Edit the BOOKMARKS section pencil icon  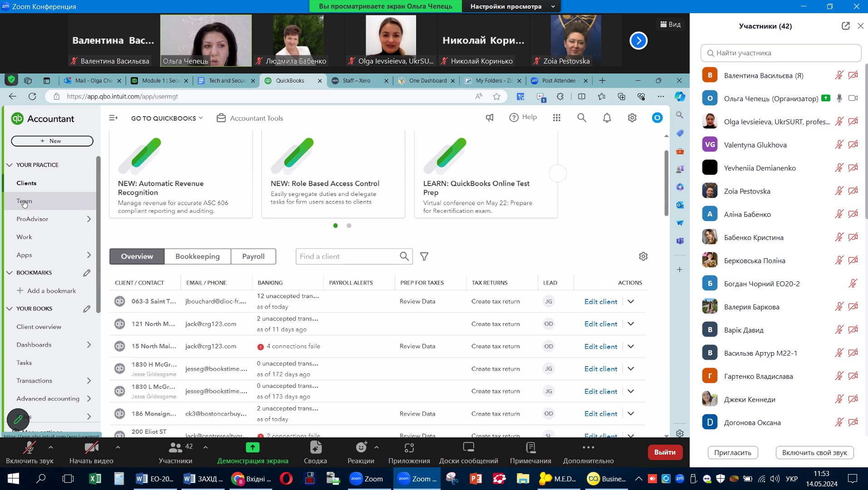click(87, 273)
